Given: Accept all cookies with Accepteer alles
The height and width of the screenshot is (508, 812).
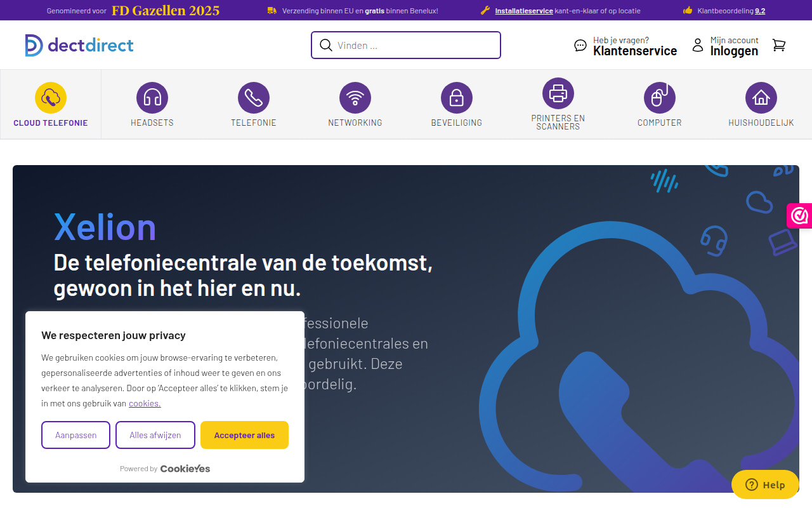Looking at the screenshot, I should 244,435.
